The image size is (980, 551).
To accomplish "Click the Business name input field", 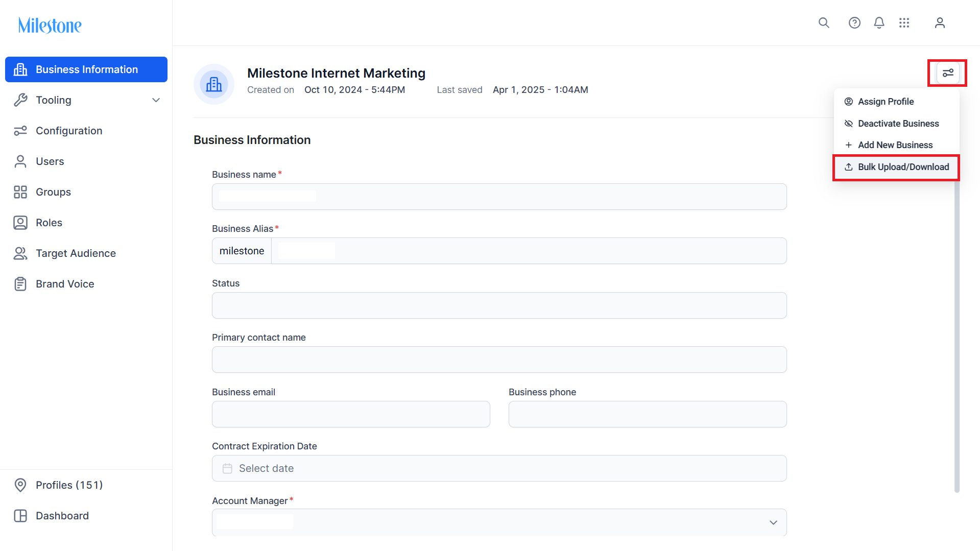I will coord(499,197).
